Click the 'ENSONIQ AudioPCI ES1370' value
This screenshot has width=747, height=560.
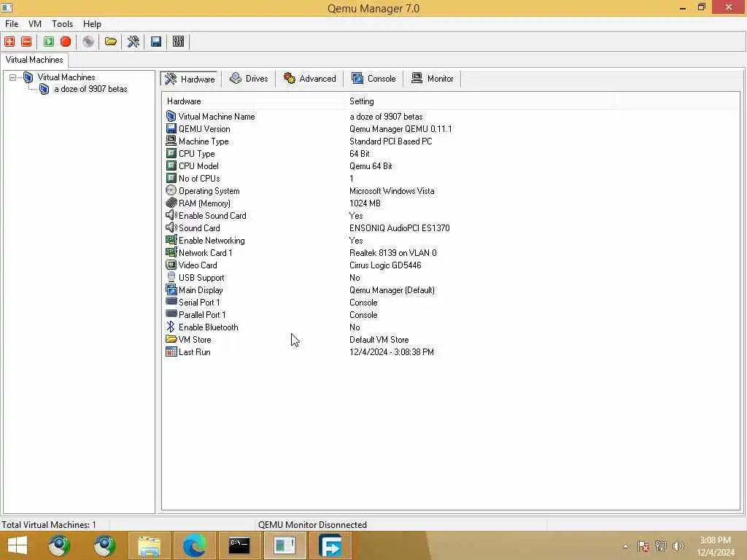point(399,228)
